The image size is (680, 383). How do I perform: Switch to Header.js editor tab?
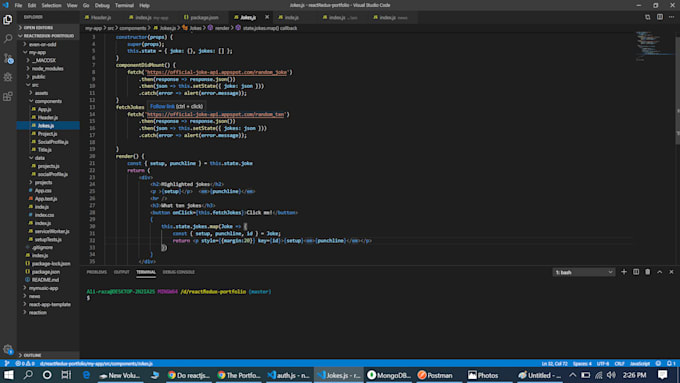coord(101,17)
